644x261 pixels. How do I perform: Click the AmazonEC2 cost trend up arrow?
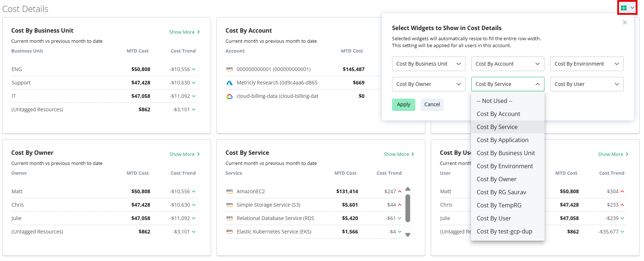pyautogui.click(x=400, y=191)
